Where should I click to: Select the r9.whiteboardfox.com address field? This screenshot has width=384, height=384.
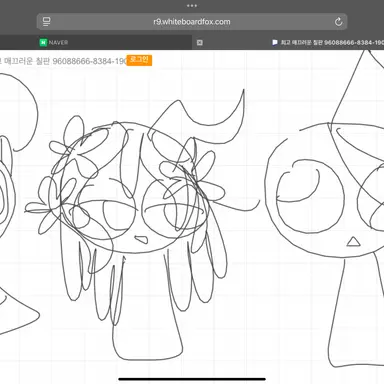[x=192, y=22]
